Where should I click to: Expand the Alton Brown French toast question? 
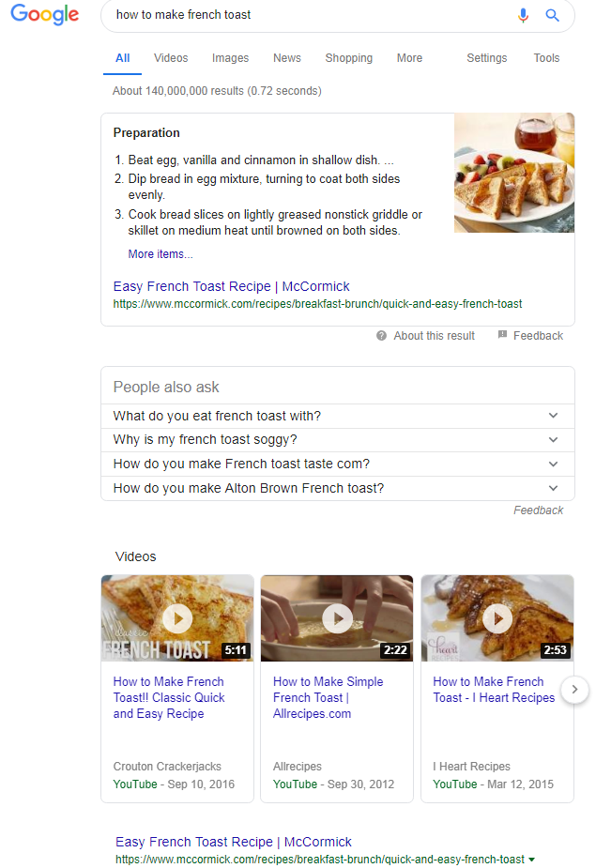click(553, 488)
